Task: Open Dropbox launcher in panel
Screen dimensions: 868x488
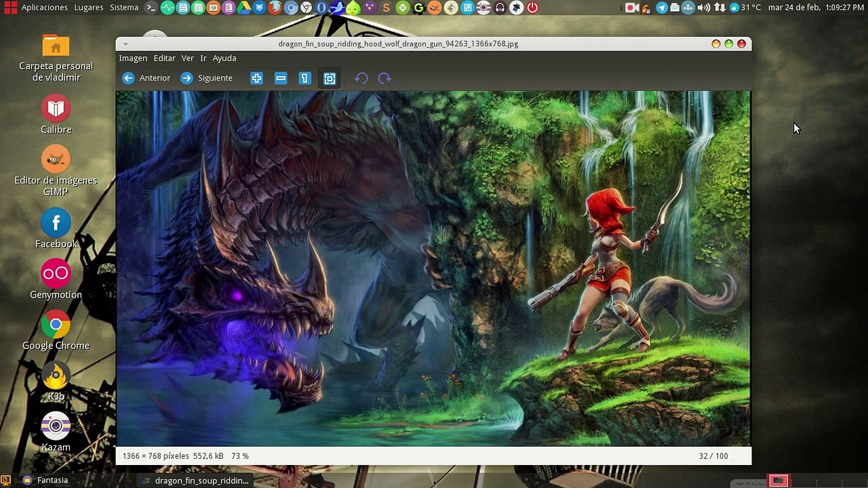Action: point(259,7)
